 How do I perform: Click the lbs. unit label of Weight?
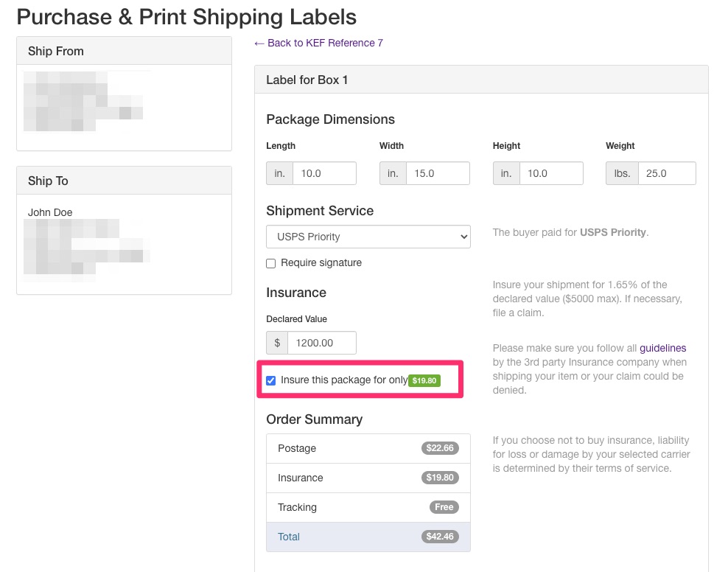point(622,173)
